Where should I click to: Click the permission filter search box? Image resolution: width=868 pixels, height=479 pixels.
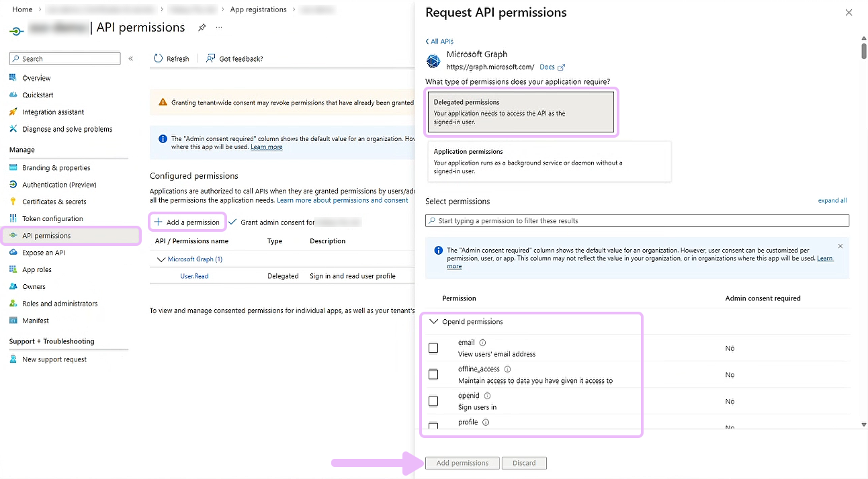tap(637, 220)
